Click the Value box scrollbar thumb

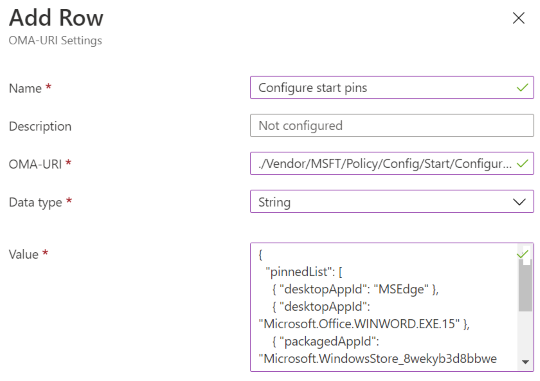[525, 285]
